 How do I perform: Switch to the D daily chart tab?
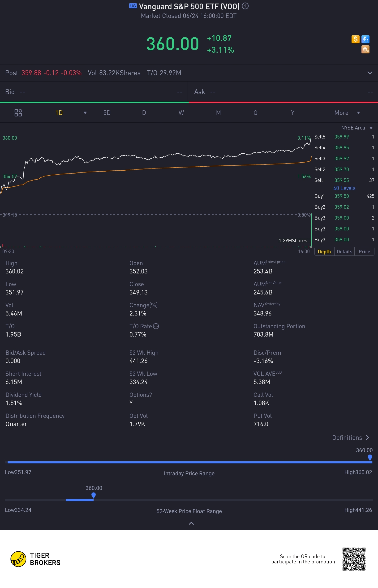(x=144, y=113)
